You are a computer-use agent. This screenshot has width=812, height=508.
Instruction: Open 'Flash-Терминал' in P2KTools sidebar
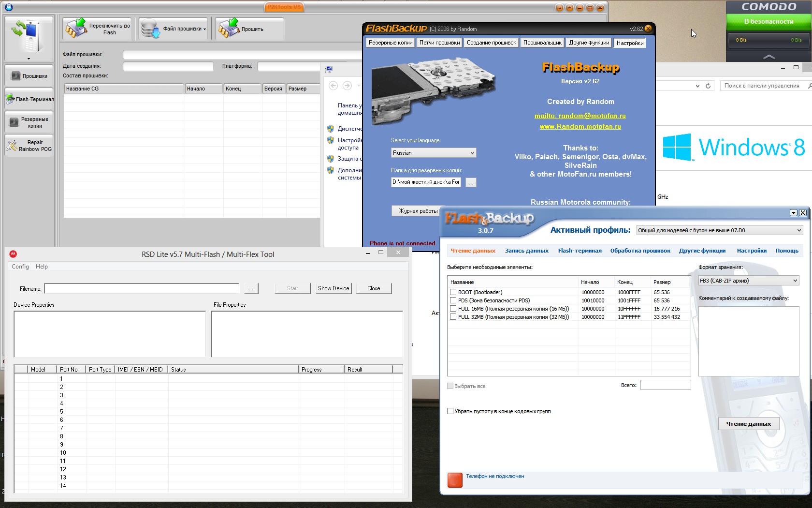pyautogui.click(x=29, y=99)
